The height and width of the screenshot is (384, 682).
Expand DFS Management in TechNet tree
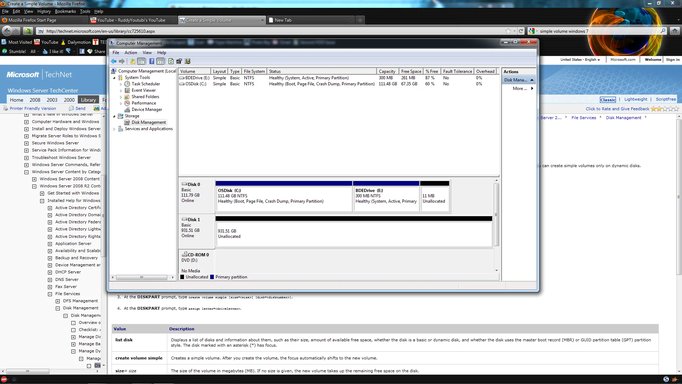(58, 301)
